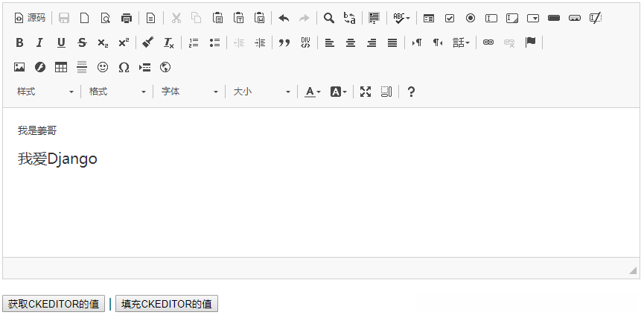Screen dimensions: 644x318
Task: Insert a radio button field
Action: 471,18
